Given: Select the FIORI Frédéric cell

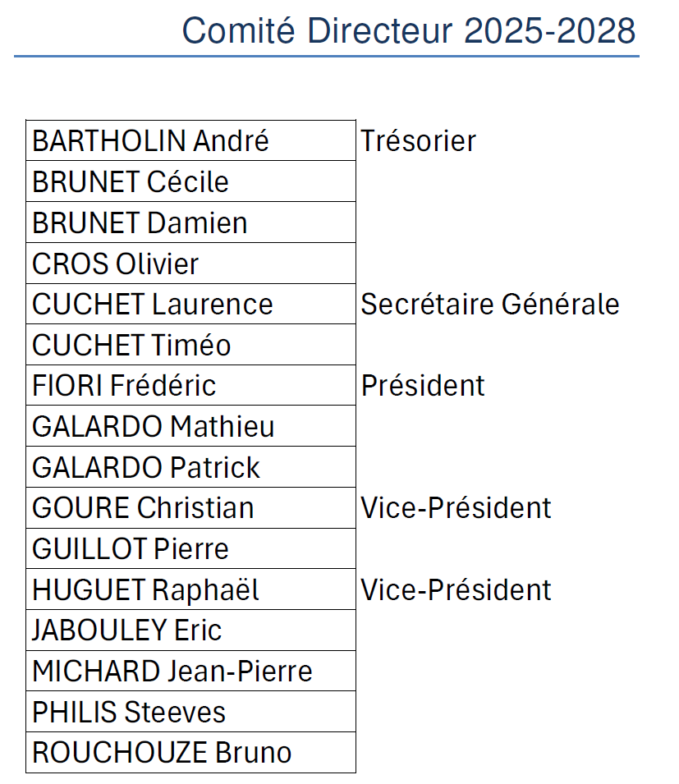Looking at the screenshot, I should tap(190, 385).
